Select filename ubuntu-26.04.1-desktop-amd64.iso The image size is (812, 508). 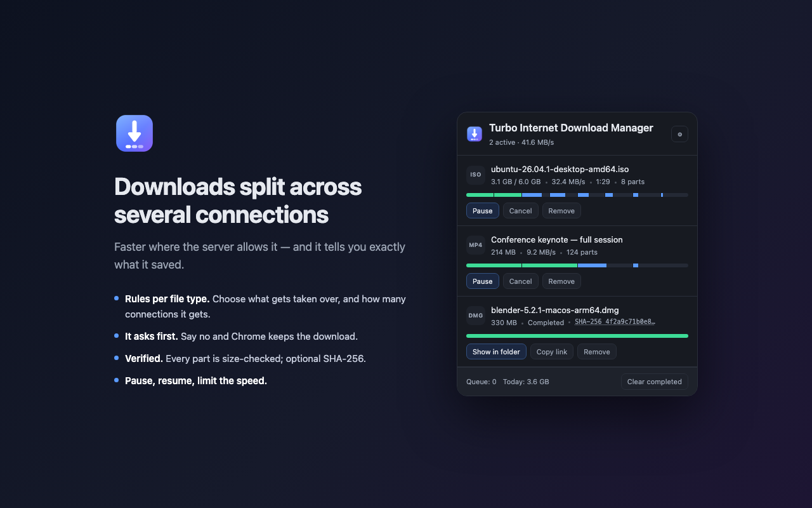click(x=560, y=169)
